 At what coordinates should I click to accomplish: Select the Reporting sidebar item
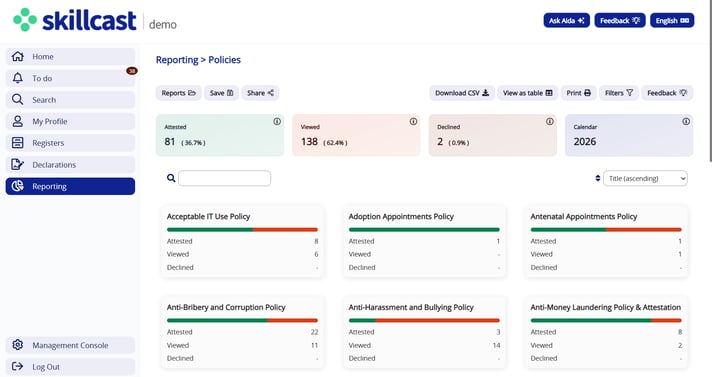click(70, 186)
